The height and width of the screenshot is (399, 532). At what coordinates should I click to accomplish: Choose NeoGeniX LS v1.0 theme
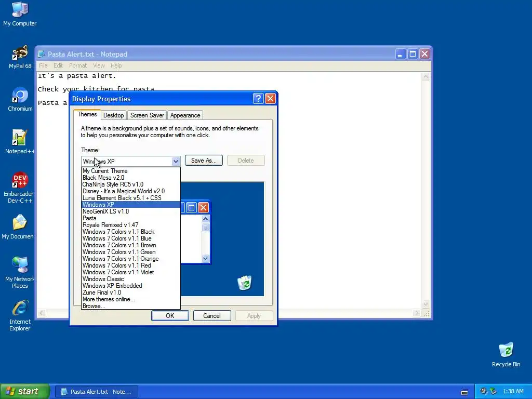pyautogui.click(x=131, y=211)
